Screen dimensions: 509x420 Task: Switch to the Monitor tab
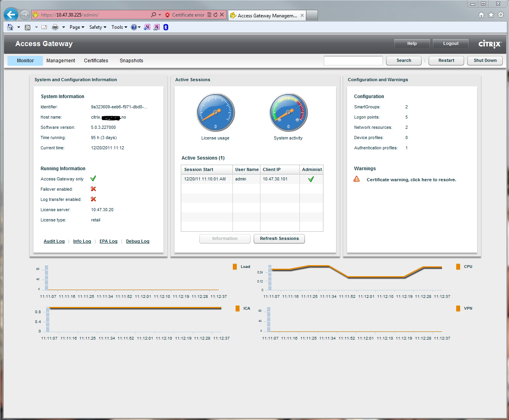click(x=25, y=61)
